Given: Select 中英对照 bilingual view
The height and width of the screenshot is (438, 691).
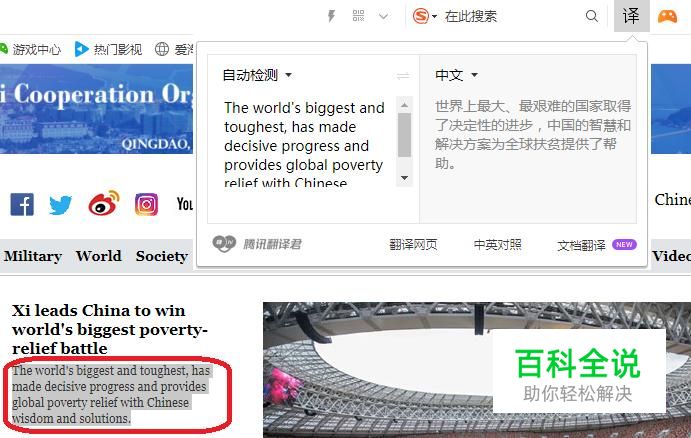Looking at the screenshot, I should (x=498, y=245).
